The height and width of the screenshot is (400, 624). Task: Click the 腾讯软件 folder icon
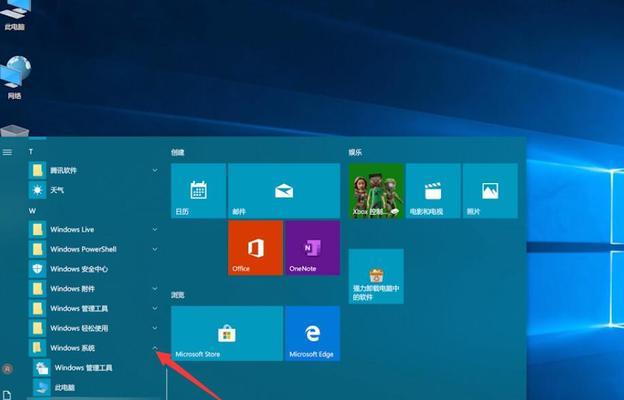(x=37, y=170)
